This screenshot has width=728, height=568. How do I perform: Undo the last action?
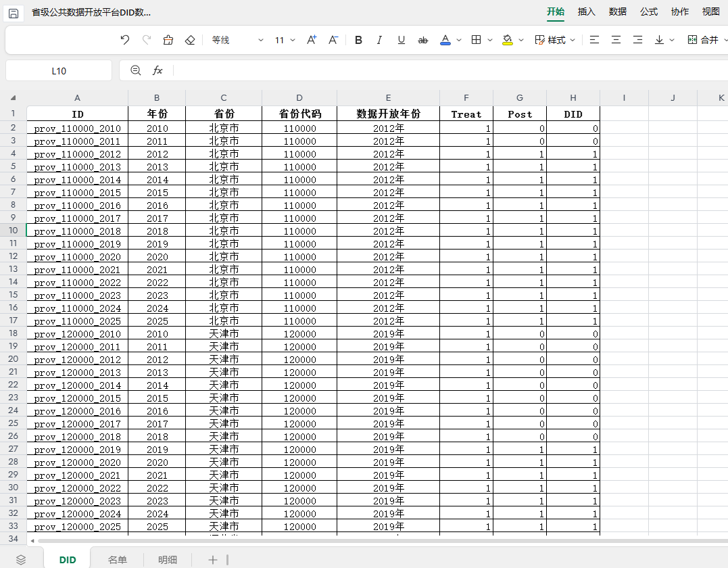(x=125, y=40)
